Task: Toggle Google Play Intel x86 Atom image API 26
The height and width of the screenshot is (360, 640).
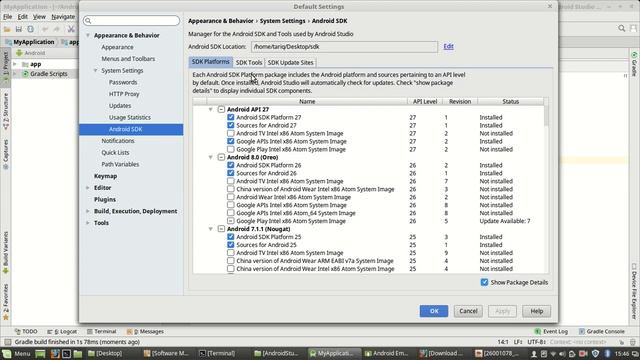Action: [x=231, y=221]
